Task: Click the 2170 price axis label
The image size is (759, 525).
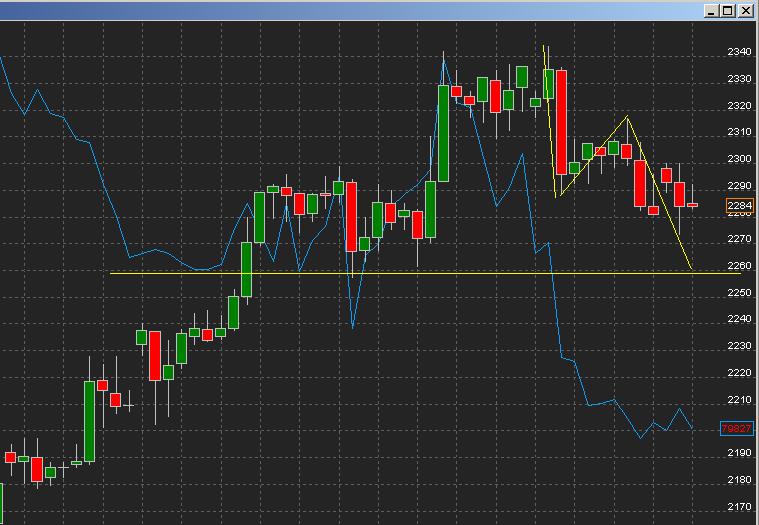Action: (x=739, y=507)
